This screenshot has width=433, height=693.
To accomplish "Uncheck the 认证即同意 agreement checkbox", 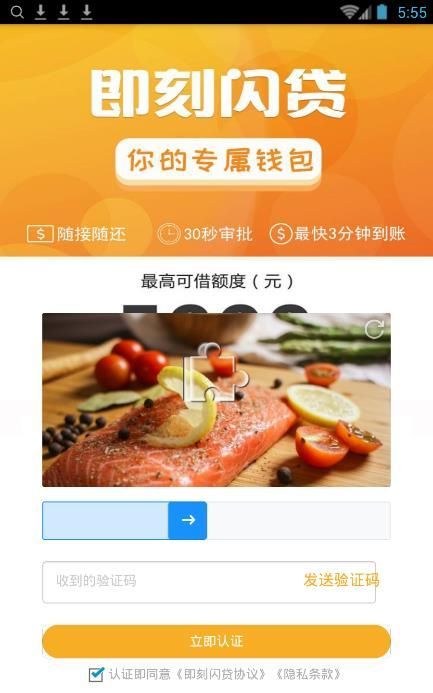I will [x=96, y=674].
